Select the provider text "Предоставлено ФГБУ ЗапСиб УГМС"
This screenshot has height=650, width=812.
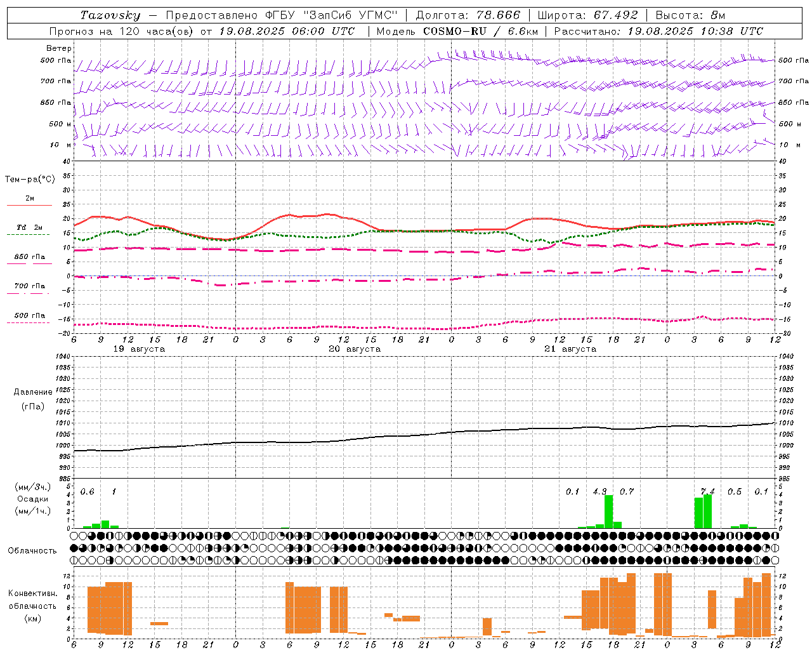point(282,15)
